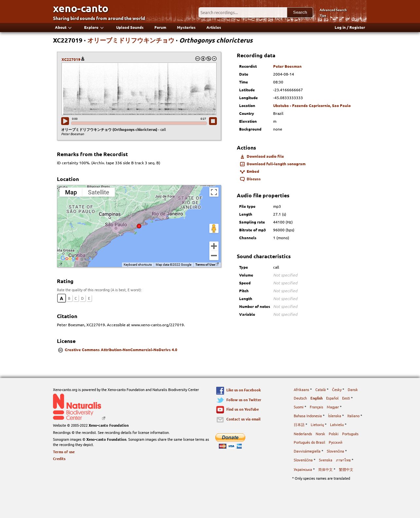Open the sonogram image of the recording
Viewport: 420px width, 518px height.
click(139, 89)
